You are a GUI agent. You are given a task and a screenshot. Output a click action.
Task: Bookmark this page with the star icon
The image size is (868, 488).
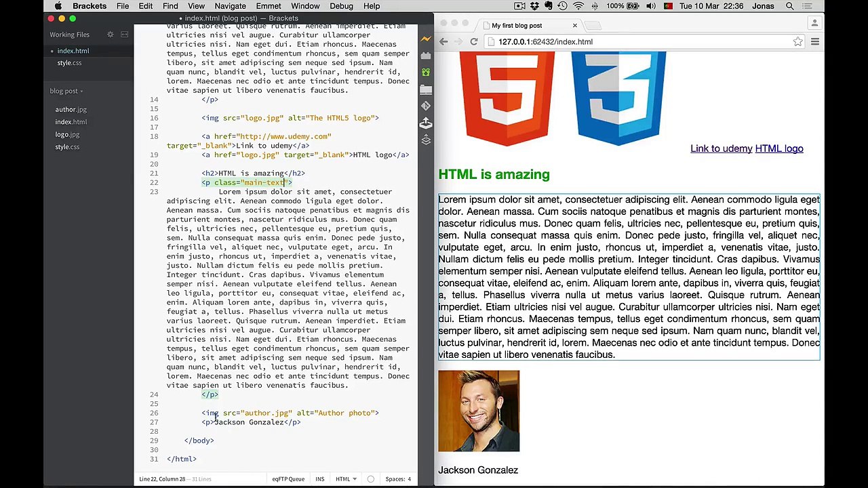pos(798,41)
